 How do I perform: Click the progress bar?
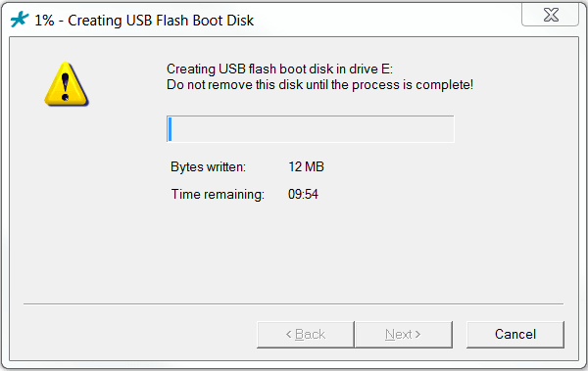[311, 129]
